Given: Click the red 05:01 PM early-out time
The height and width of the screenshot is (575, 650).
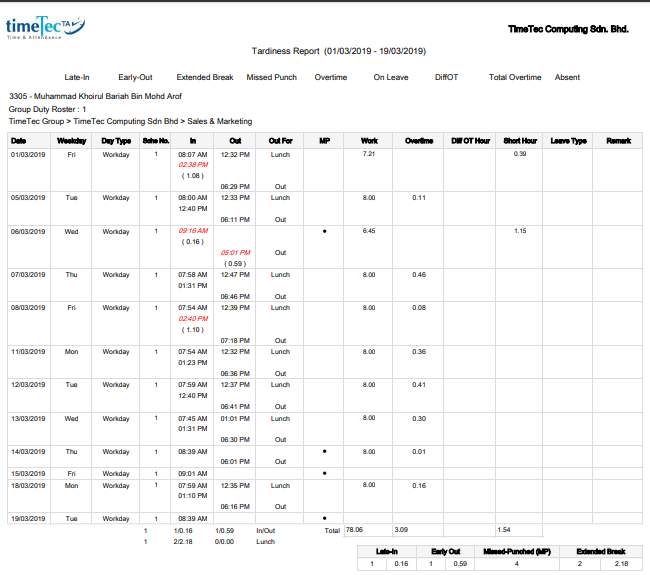Looking at the screenshot, I should click(235, 252).
